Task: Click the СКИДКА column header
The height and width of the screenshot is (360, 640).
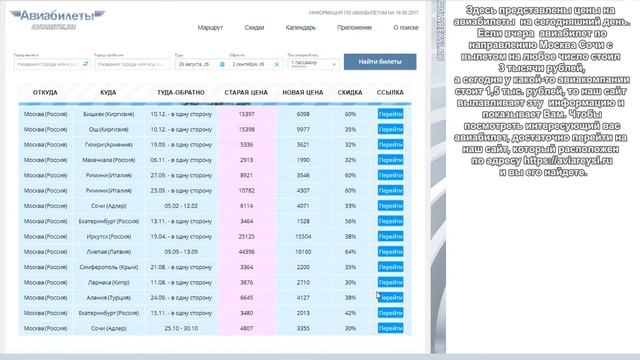Action: tap(350, 93)
